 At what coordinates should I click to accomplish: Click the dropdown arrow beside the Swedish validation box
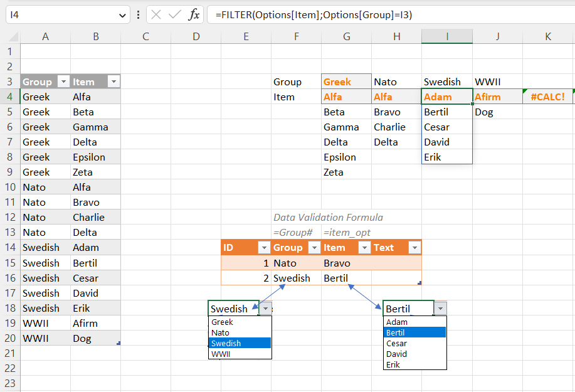coord(265,309)
